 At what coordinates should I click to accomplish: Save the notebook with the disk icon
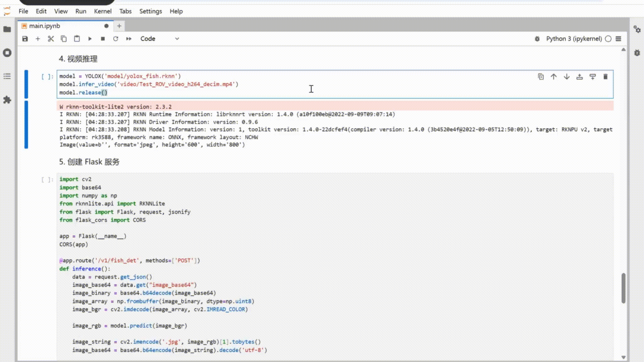(25, 39)
